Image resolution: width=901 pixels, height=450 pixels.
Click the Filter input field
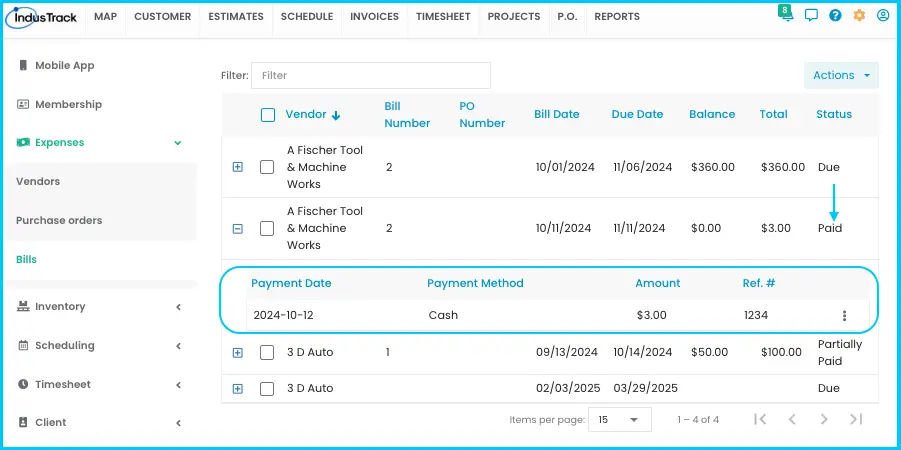tap(371, 75)
